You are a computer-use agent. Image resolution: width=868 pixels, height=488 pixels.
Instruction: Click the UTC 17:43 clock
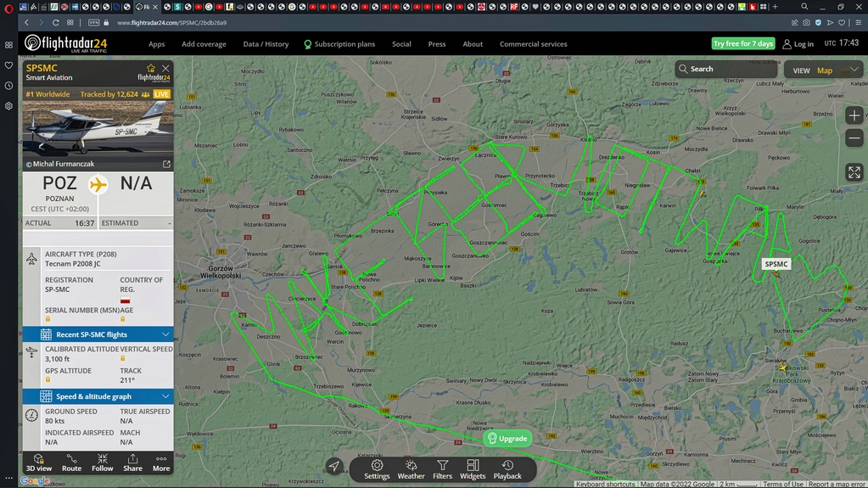842,42
